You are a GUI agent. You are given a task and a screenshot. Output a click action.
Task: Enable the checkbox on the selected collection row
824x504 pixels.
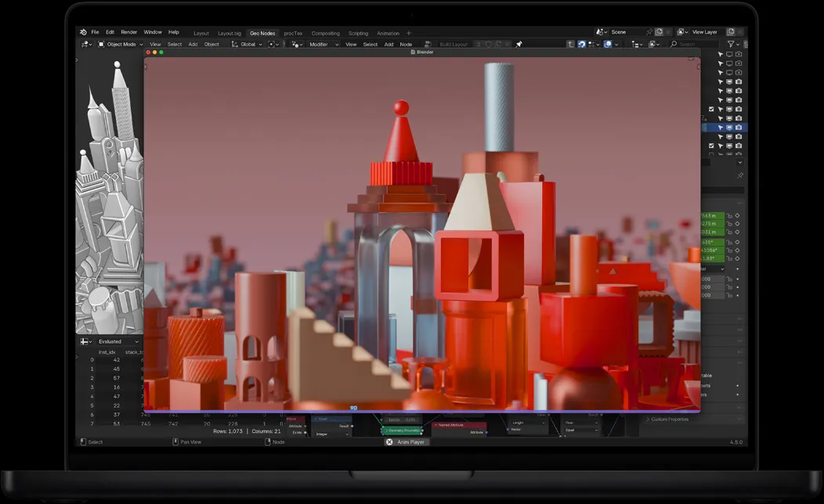tap(711, 109)
